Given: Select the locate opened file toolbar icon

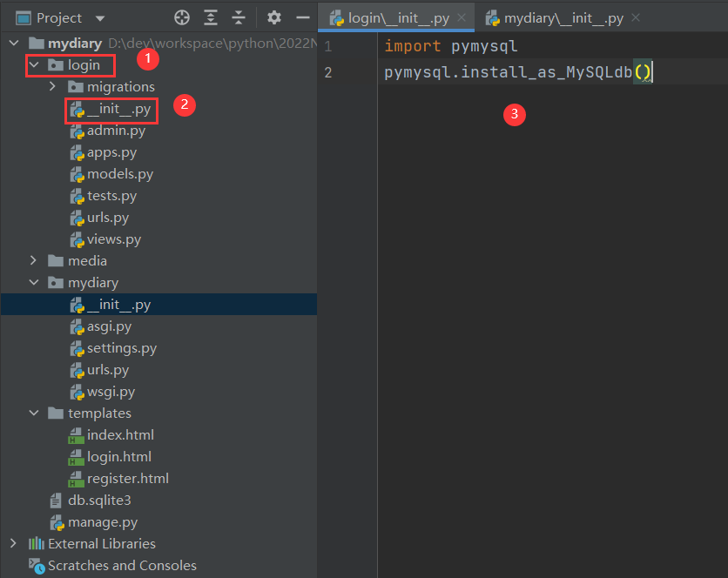Looking at the screenshot, I should coord(179,17).
